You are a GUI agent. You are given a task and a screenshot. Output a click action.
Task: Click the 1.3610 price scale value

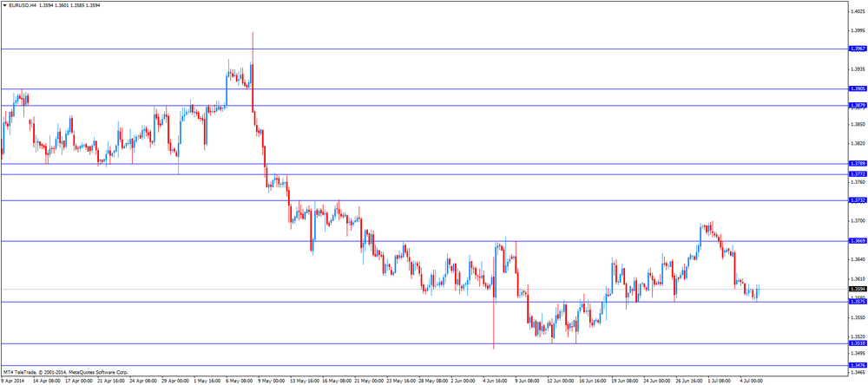pyautogui.click(x=858, y=279)
